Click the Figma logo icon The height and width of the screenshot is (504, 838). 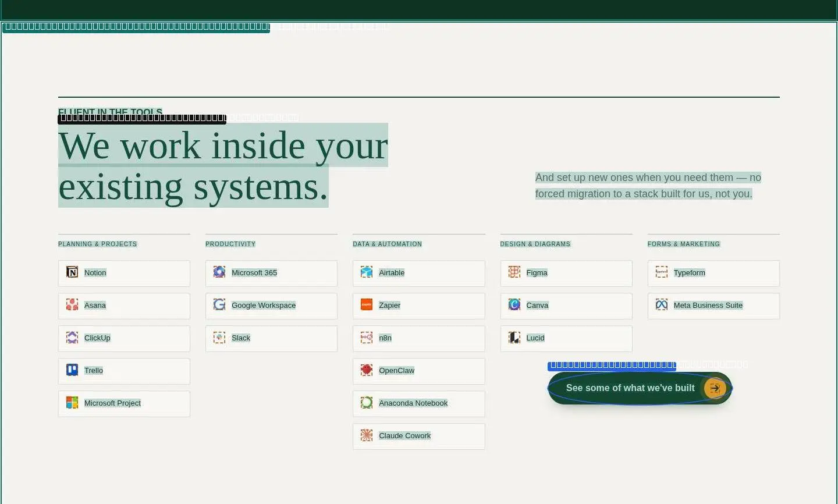[x=514, y=272]
